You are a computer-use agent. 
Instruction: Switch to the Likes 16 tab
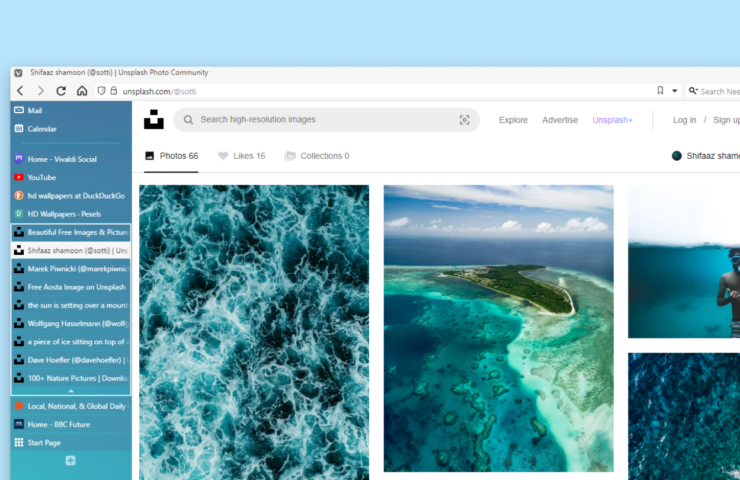tap(242, 156)
